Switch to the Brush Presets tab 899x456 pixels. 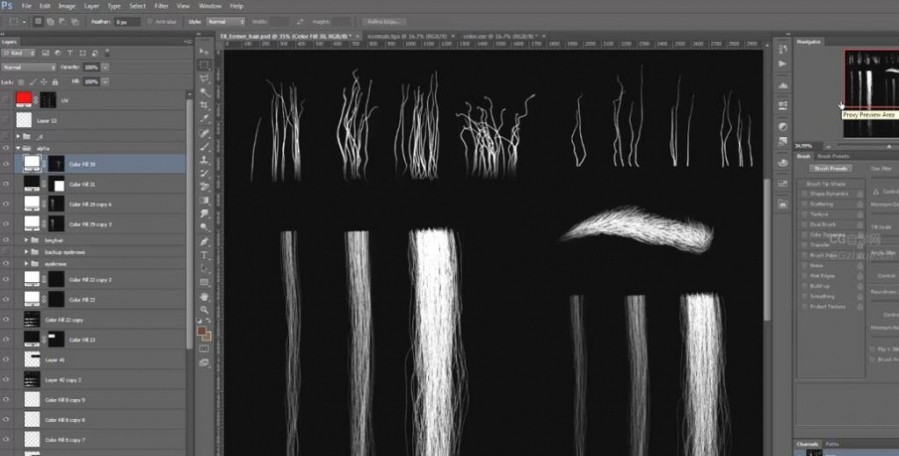coord(833,156)
